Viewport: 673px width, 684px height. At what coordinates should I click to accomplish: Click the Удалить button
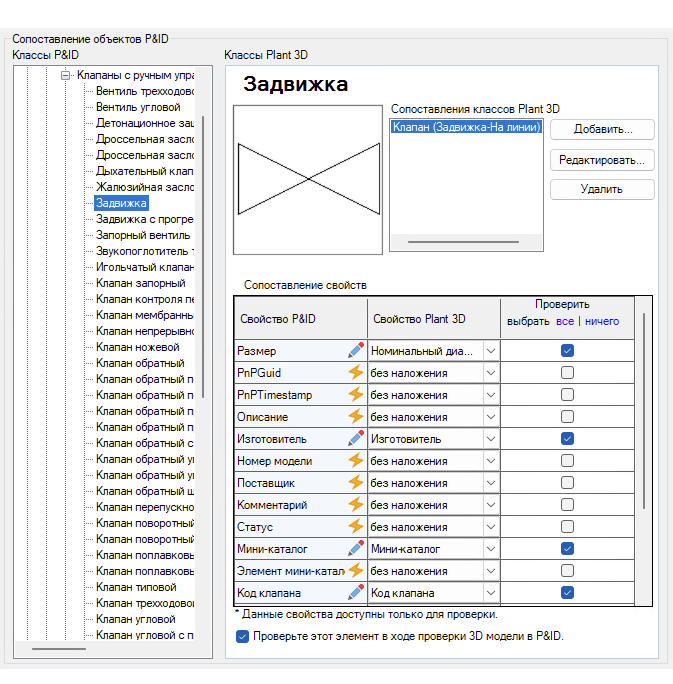tap(602, 189)
